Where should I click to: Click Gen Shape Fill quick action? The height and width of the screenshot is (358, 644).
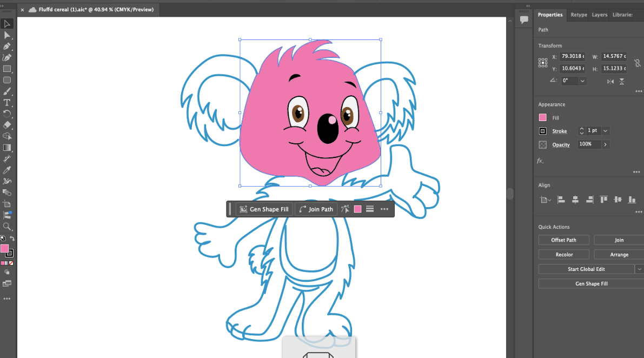(591, 284)
